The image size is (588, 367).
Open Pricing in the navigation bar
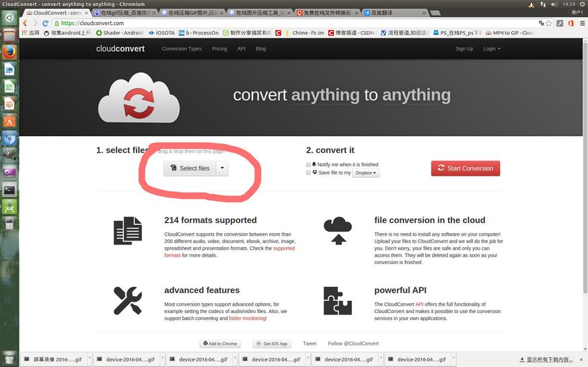(x=219, y=48)
